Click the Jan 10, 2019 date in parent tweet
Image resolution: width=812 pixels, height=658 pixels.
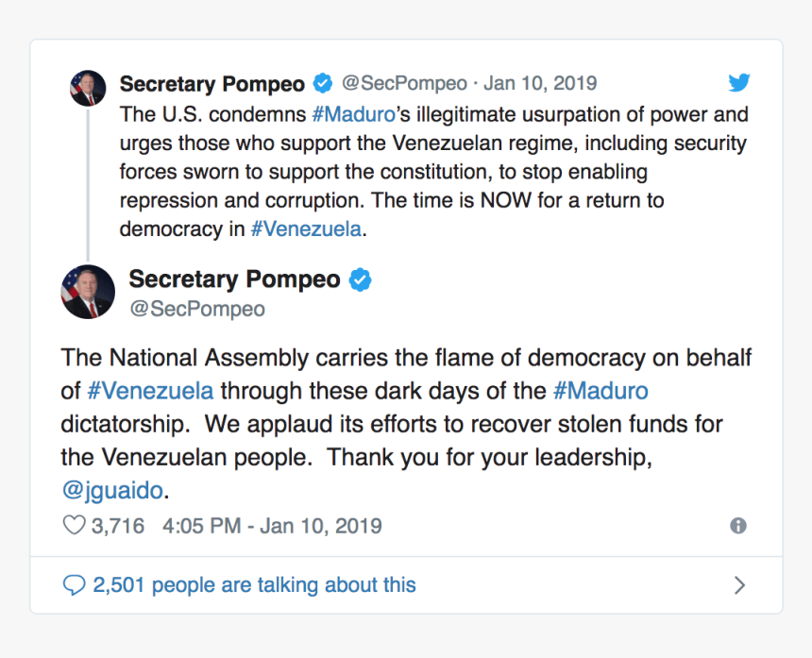540,83
